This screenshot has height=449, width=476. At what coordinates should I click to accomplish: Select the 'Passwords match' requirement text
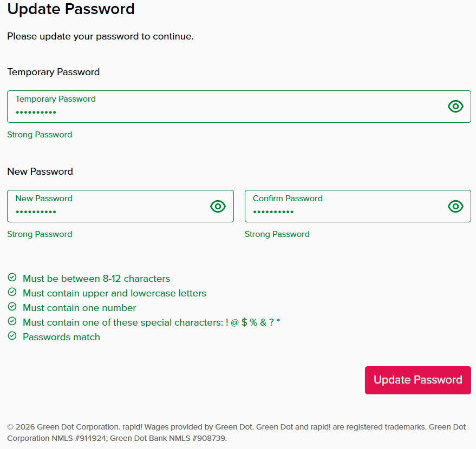(61, 337)
